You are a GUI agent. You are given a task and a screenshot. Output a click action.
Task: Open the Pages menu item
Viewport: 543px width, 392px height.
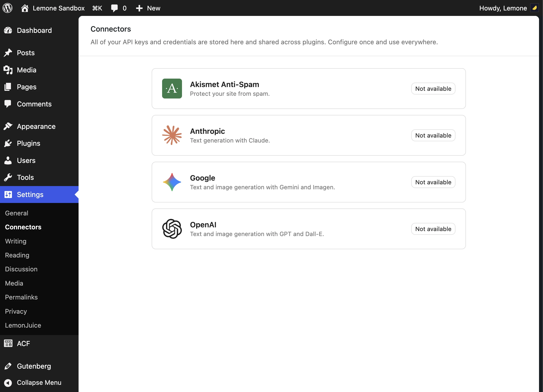(39, 87)
